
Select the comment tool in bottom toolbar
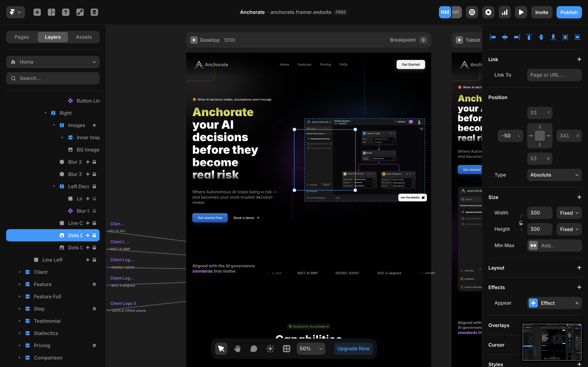[x=254, y=349]
